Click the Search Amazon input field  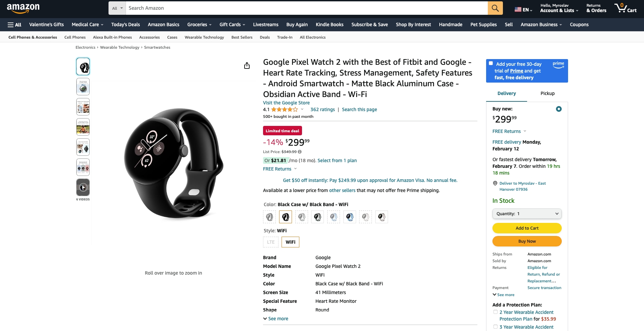pyautogui.click(x=306, y=8)
